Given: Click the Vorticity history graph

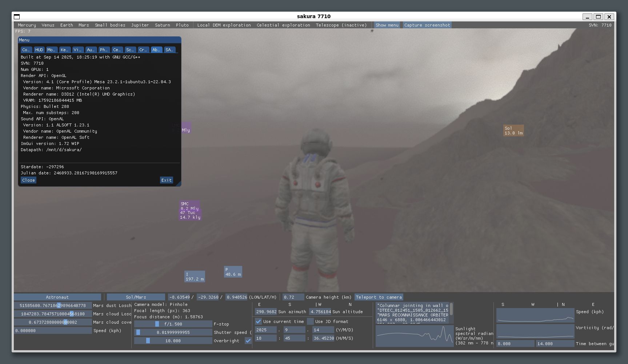Looking at the screenshot, I should [x=535, y=331].
